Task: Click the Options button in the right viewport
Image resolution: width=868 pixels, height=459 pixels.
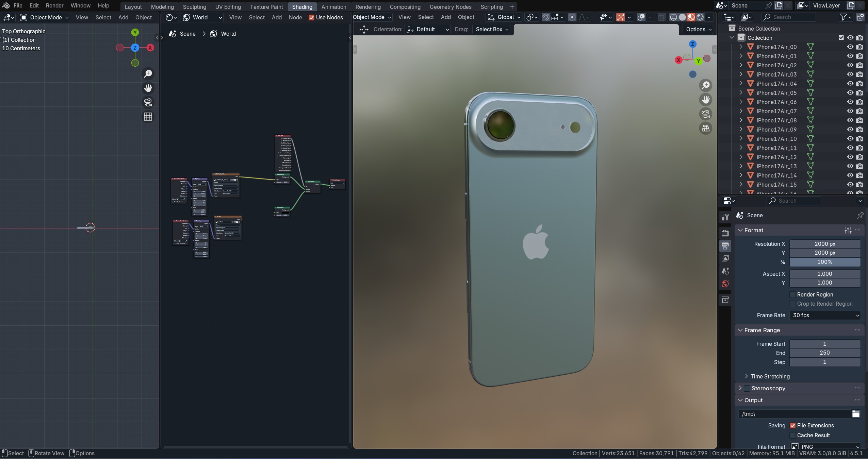Action: pyautogui.click(x=699, y=29)
